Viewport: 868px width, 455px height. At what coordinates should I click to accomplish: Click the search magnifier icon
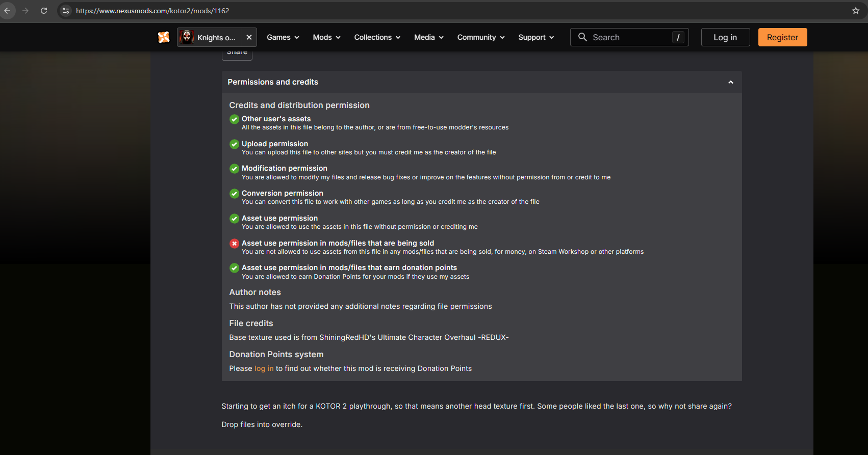[x=582, y=37]
